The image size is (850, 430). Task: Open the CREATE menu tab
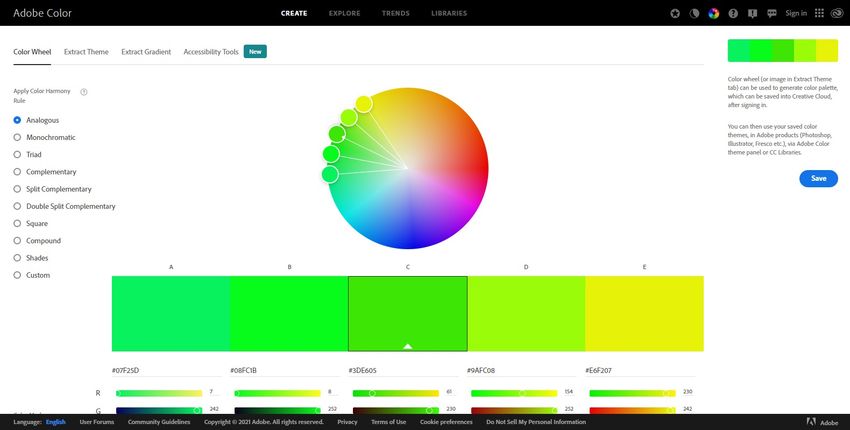point(294,14)
